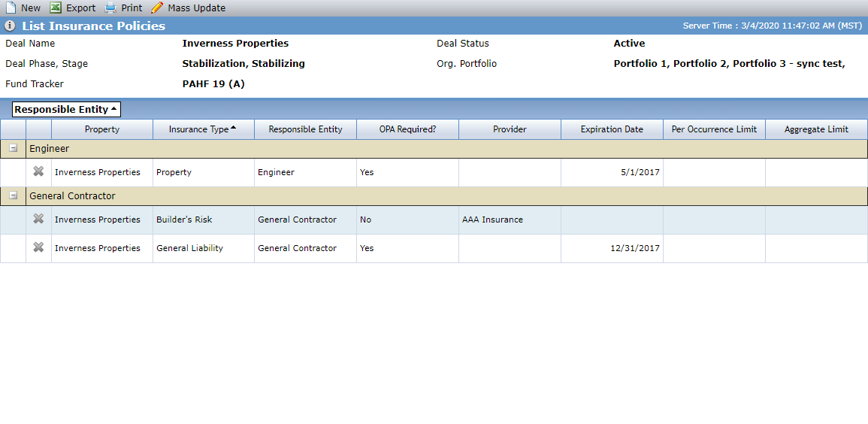Sort by Expiration Date column header
Viewport: 868px width, 424px height.
(612, 129)
